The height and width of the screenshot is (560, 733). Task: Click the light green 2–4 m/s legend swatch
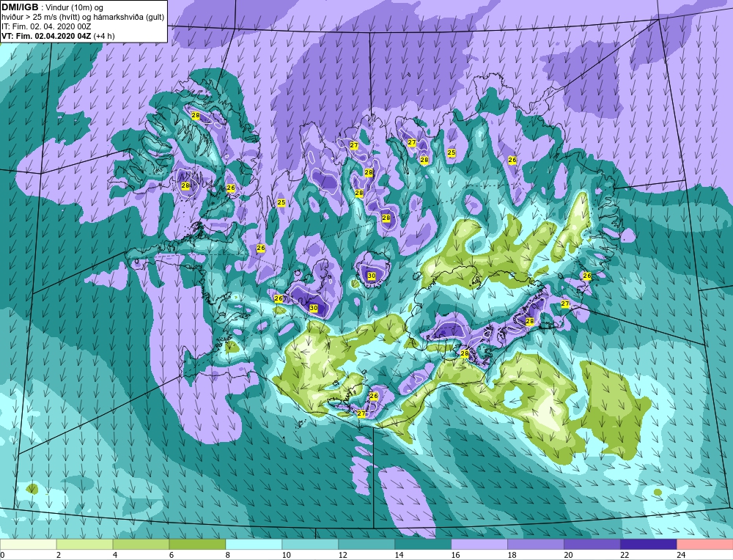[84, 545]
